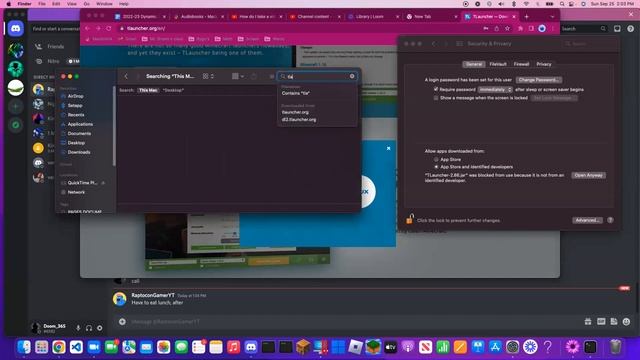Open Security & Privacy help button
The height and width of the screenshot is (360, 640).
point(610,220)
